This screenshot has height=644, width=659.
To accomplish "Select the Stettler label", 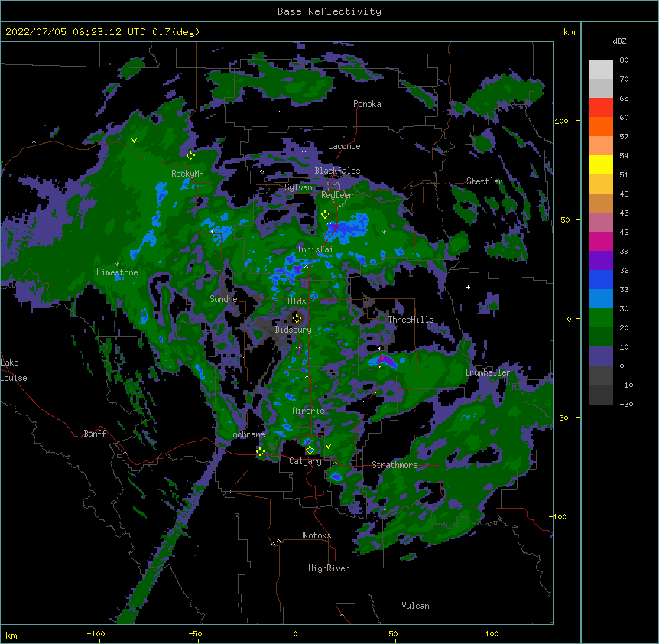I will (485, 181).
